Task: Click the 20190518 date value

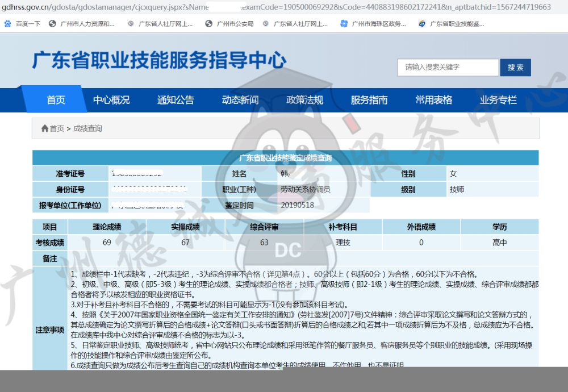Action: coord(298,206)
